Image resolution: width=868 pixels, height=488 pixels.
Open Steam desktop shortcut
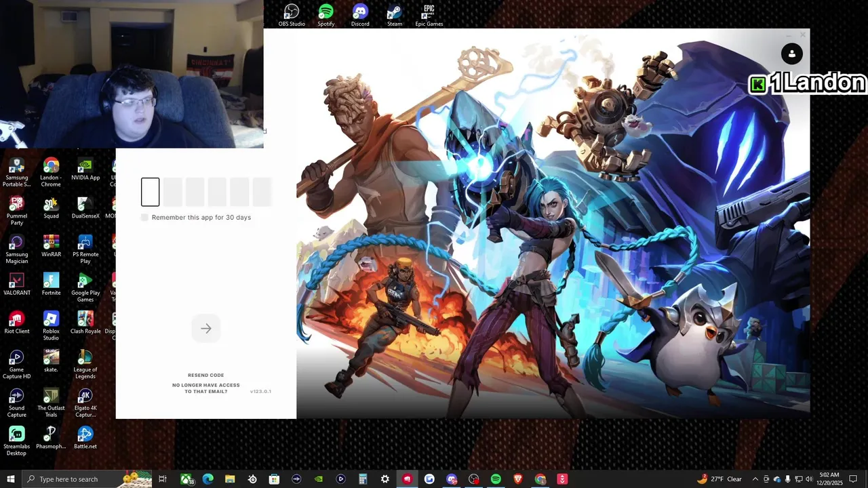pos(395,16)
